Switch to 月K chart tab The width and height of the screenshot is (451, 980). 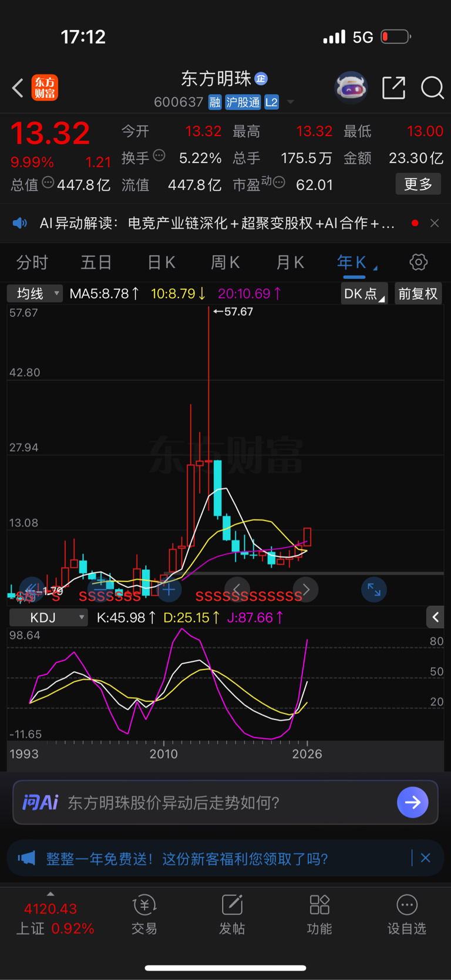coord(290,262)
